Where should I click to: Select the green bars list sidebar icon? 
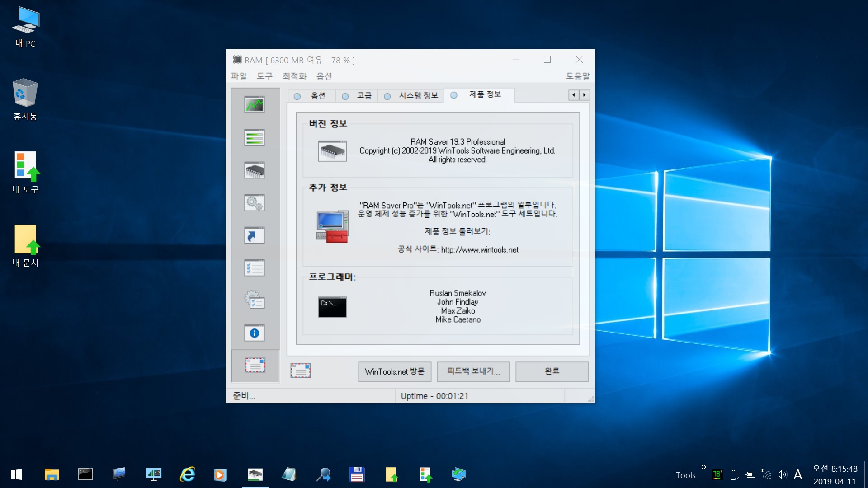click(x=255, y=137)
